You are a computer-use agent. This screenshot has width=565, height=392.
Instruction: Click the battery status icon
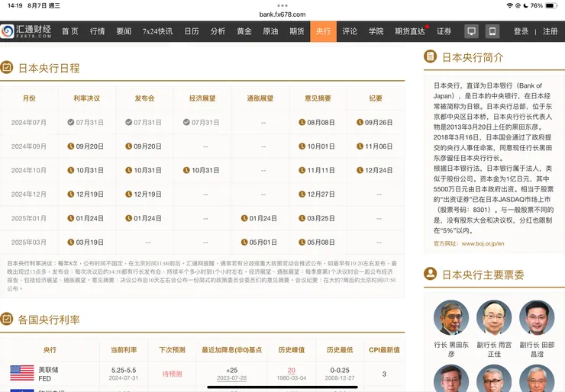tap(551, 5)
